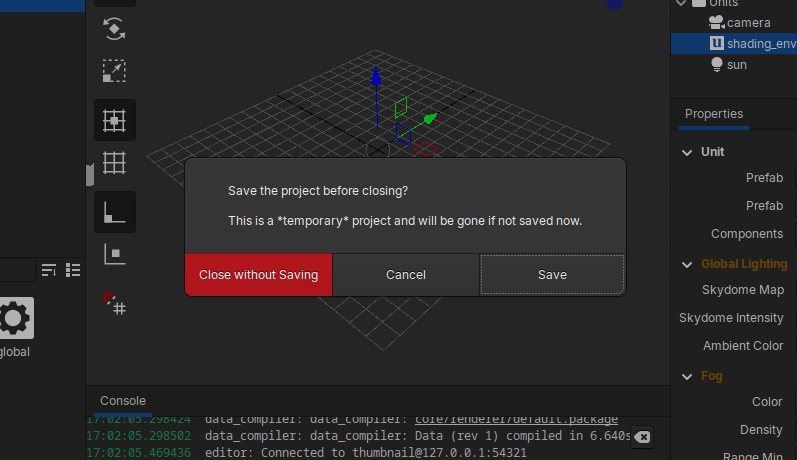This screenshot has width=797, height=460.
Task: Click the green plane gizmo handle
Action: 401,108
